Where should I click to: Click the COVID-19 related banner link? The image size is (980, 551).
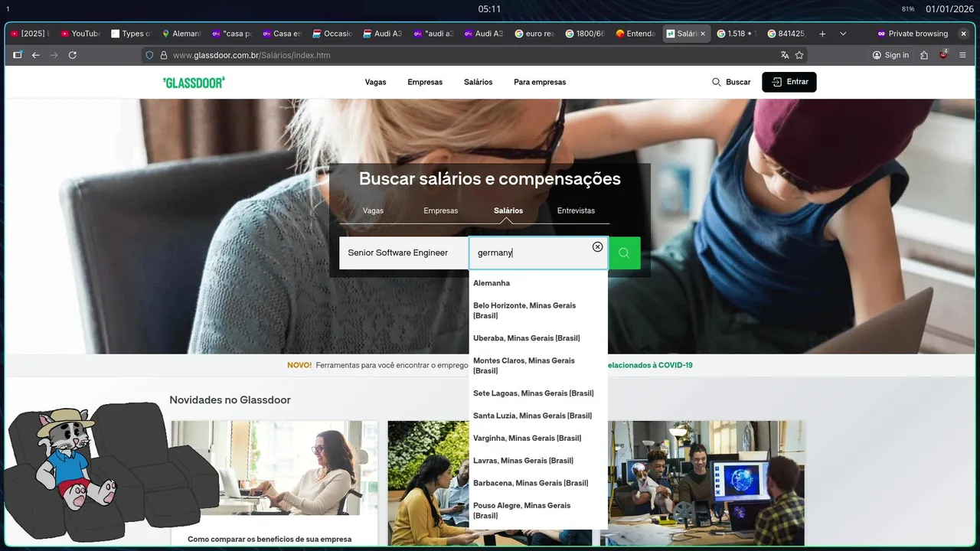pyautogui.click(x=650, y=365)
